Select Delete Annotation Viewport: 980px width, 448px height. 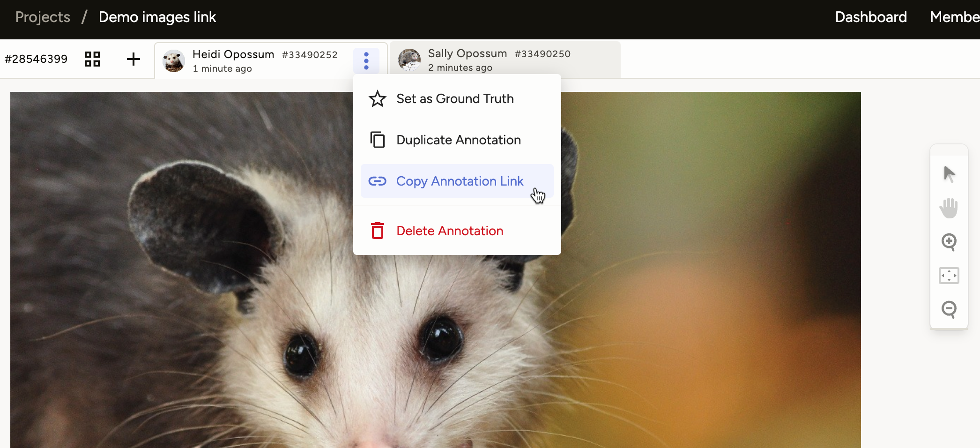coord(449,231)
